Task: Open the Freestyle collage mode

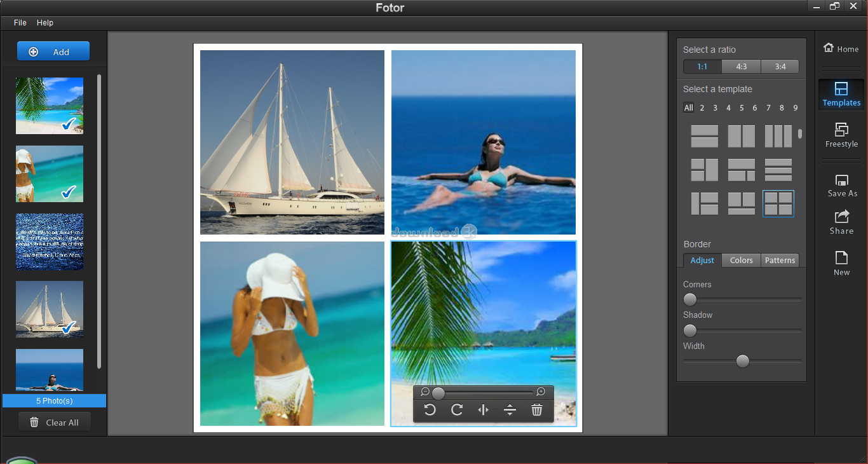Action: (841, 135)
